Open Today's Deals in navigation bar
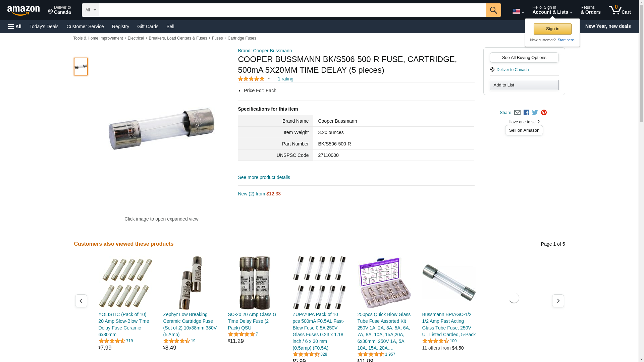The image size is (644, 362). 44,26
